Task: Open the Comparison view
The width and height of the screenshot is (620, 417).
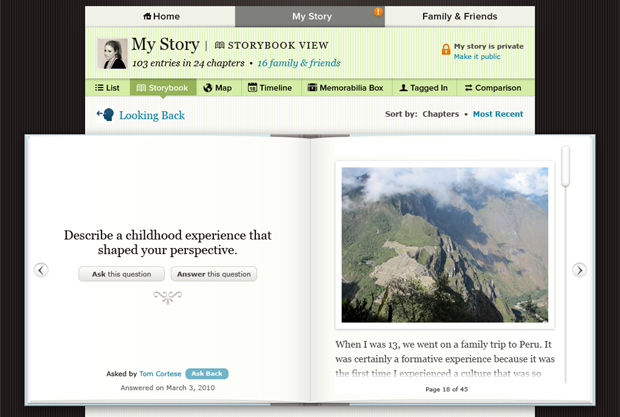Action: 492,88
